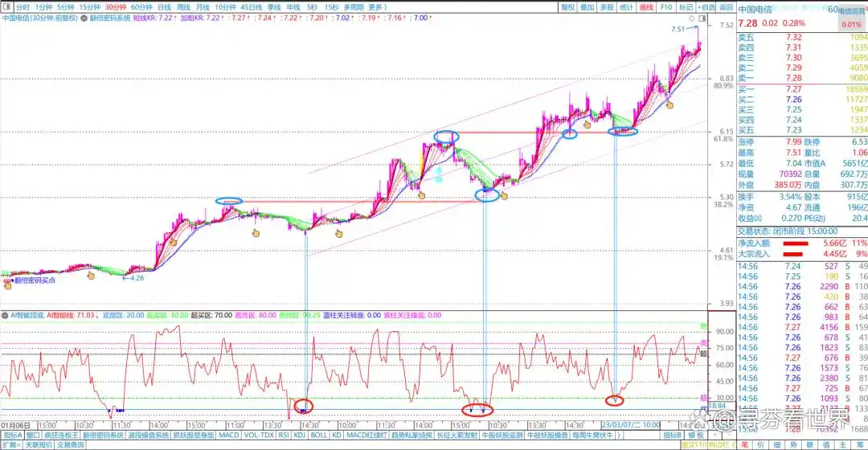Image resolution: width=868 pixels, height=450 pixels.
Task: Click the 标记 mark tool
Action: [x=686, y=6]
